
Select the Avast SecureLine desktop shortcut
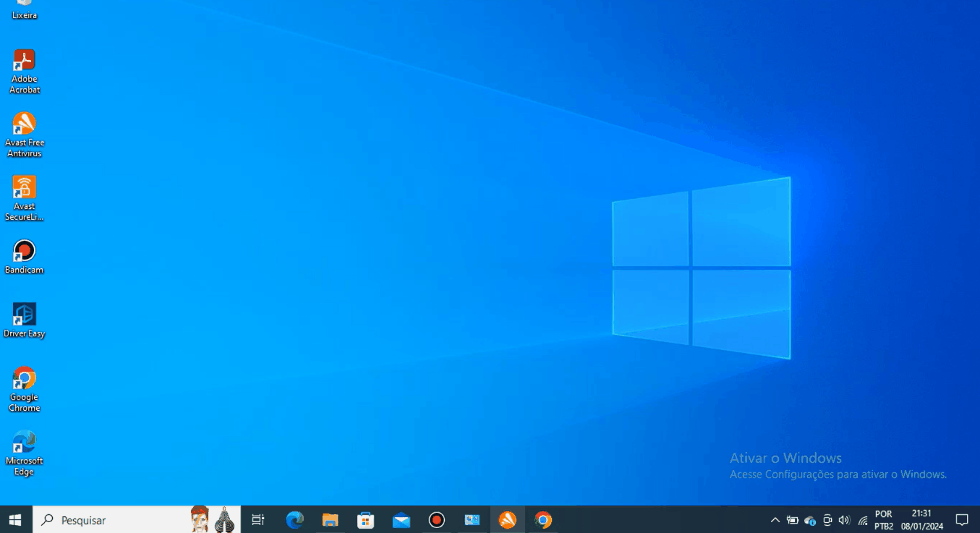pos(24,199)
